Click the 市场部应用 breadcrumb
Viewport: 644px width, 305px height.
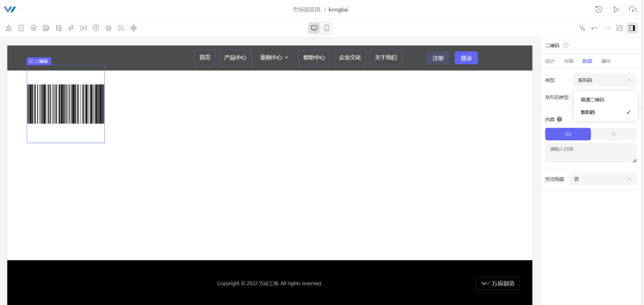(x=306, y=10)
